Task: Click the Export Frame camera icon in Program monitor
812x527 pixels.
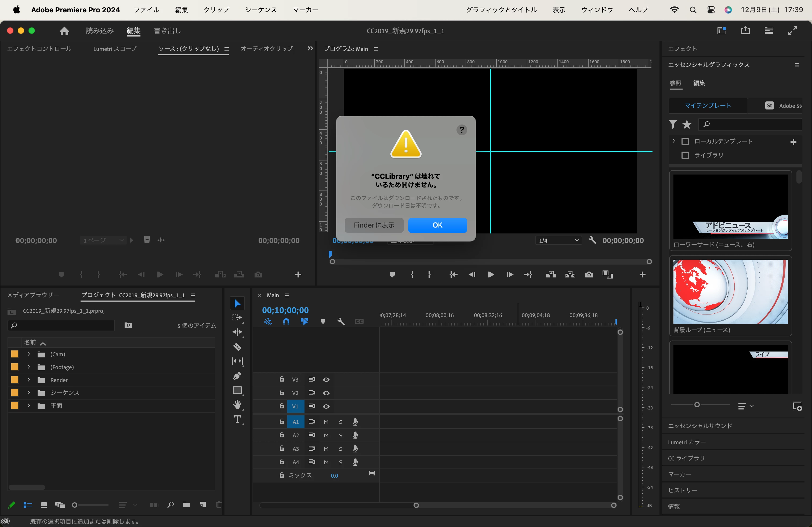Action: tap(589, 275)
